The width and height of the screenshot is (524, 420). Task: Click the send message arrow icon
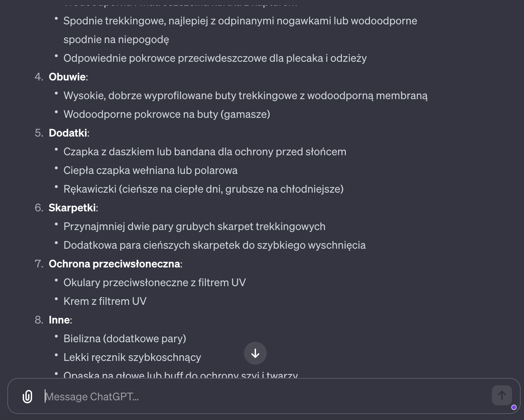502,396
